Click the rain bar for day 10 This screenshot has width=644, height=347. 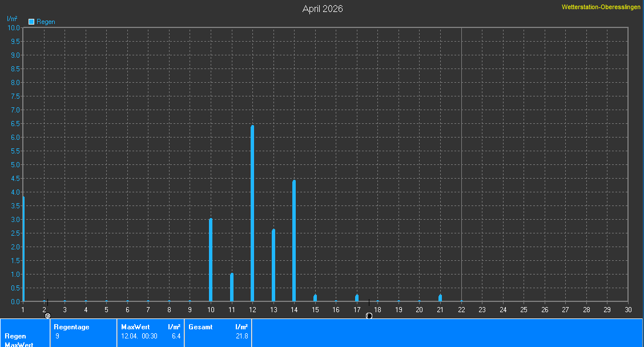point(211,260)
